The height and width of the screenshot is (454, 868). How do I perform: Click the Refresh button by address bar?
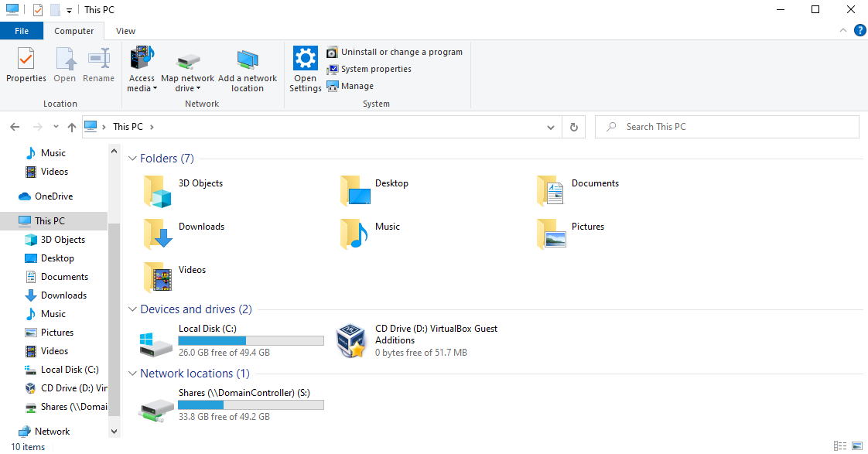click(x=573, y=127)
